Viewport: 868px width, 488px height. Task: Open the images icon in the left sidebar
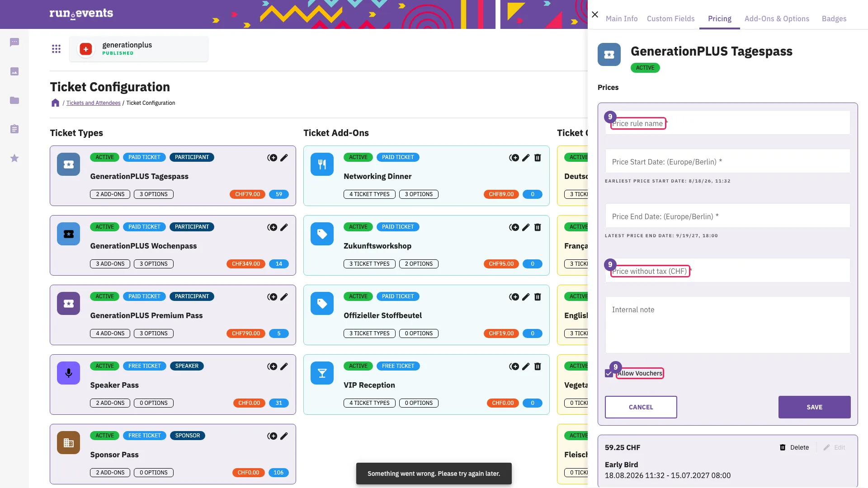[x=14, y=71]
